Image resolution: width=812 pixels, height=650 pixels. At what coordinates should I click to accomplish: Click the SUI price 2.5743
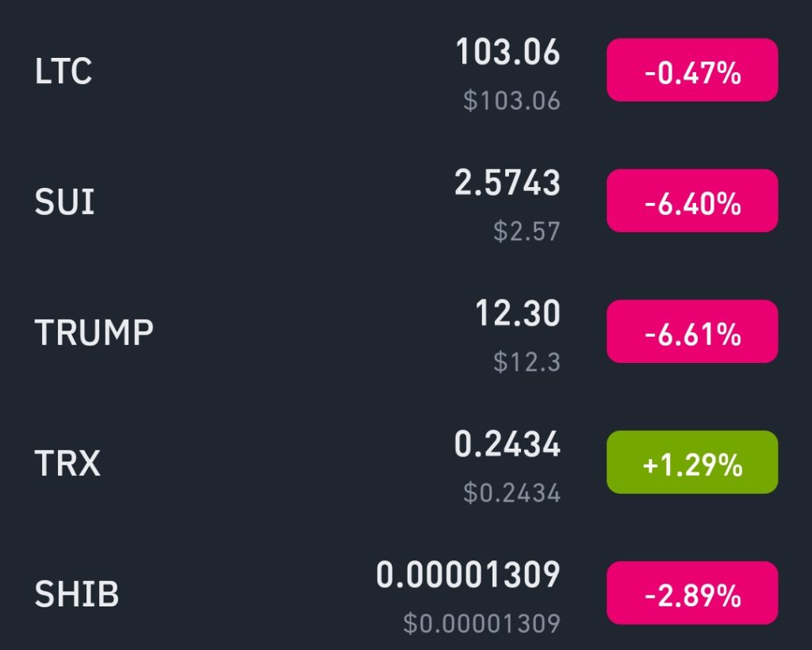[x=507, y=182]
